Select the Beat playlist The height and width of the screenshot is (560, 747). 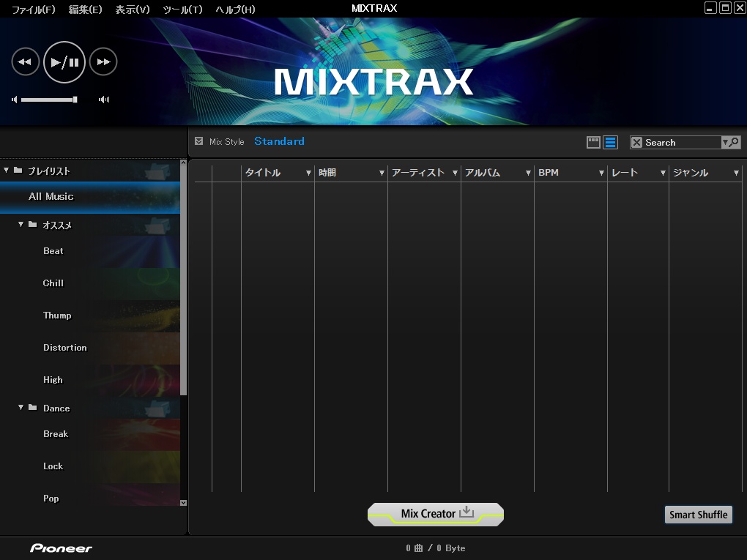point(90,251)
